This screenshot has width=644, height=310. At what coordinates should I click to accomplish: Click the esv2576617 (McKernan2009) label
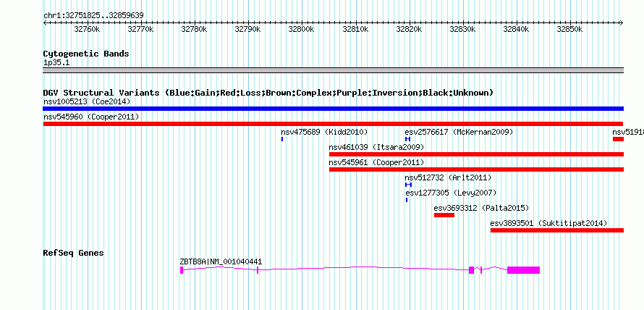point(459,132)
